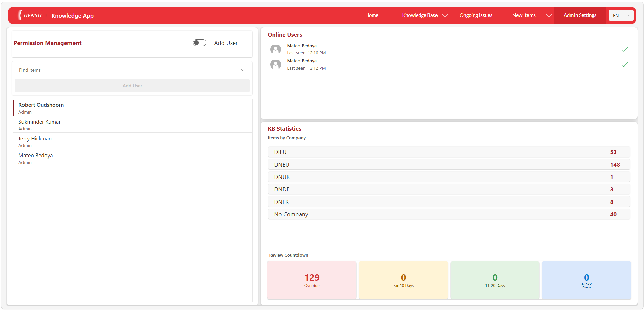The image size is (644, 310).
Task: Expand the Knowledge Base menu chevron
Action: point(445,15)
